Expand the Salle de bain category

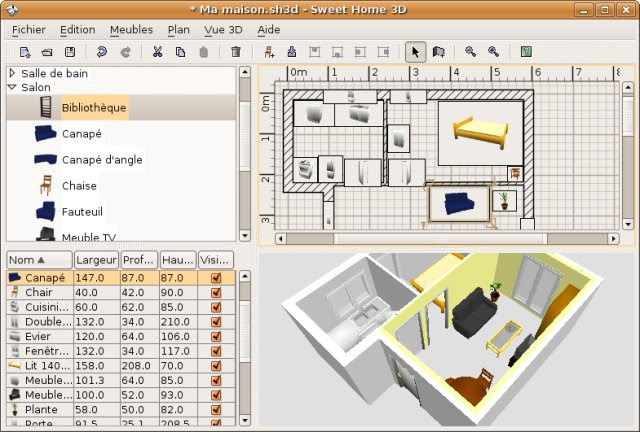tap(12, 73)
